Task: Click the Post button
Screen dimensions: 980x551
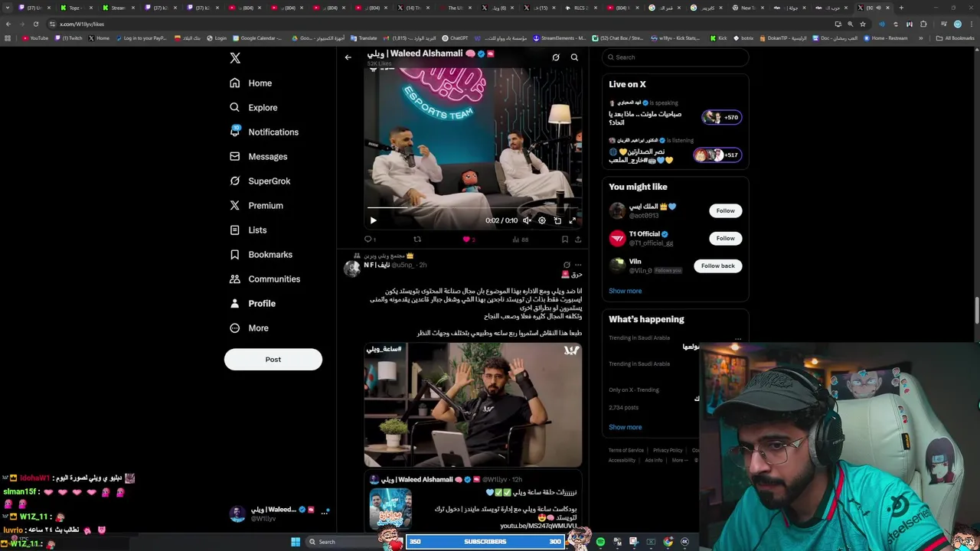Action: click(273, 359)
